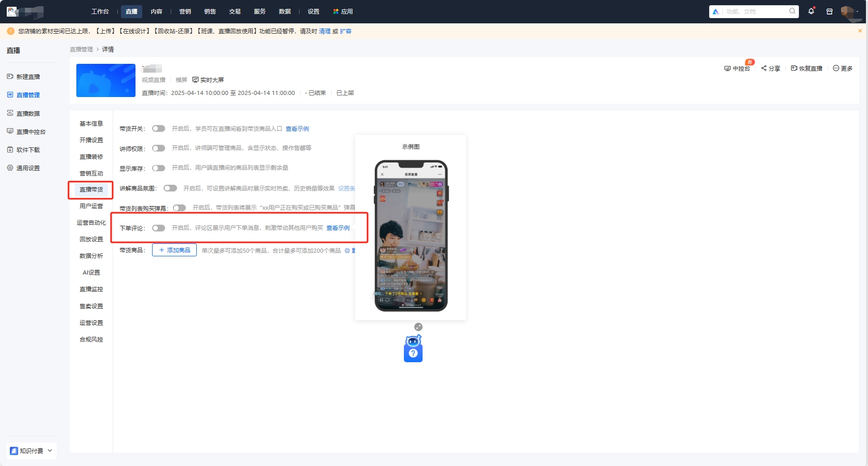Viewport: 868px width, 466px height.
Task: Click the 添加商品 button
Action: coord(174,250)
